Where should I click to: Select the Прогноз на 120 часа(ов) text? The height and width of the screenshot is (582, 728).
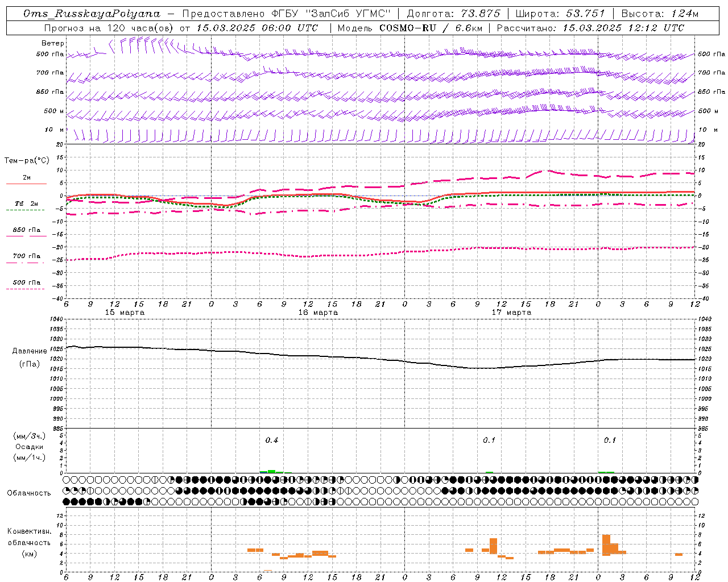tap(109, 28)
